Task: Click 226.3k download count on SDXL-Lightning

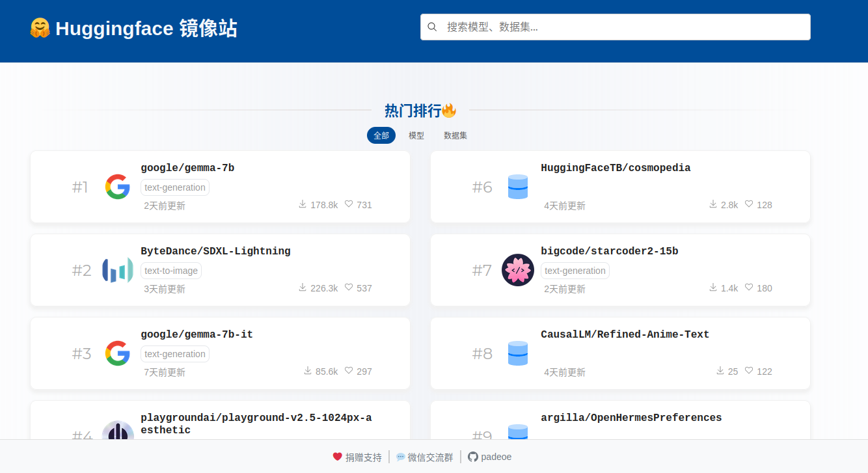Action: (x=324, y=288)
